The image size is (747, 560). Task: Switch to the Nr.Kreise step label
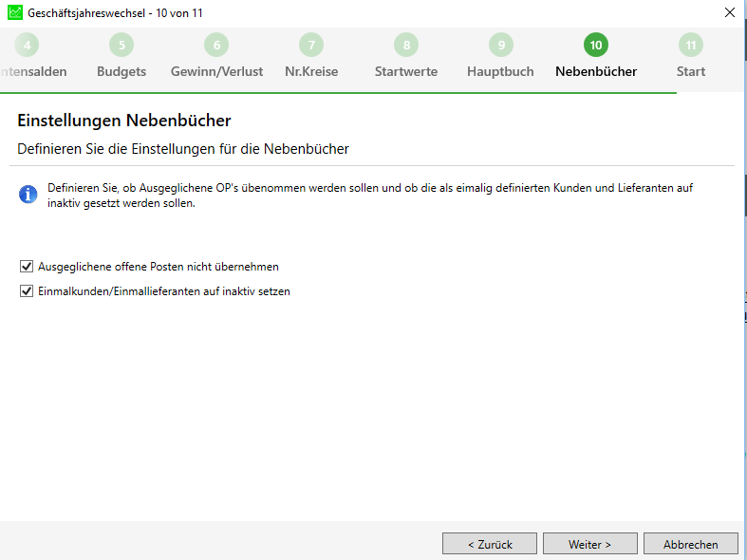pyautogui.click(x=311, y=71)
